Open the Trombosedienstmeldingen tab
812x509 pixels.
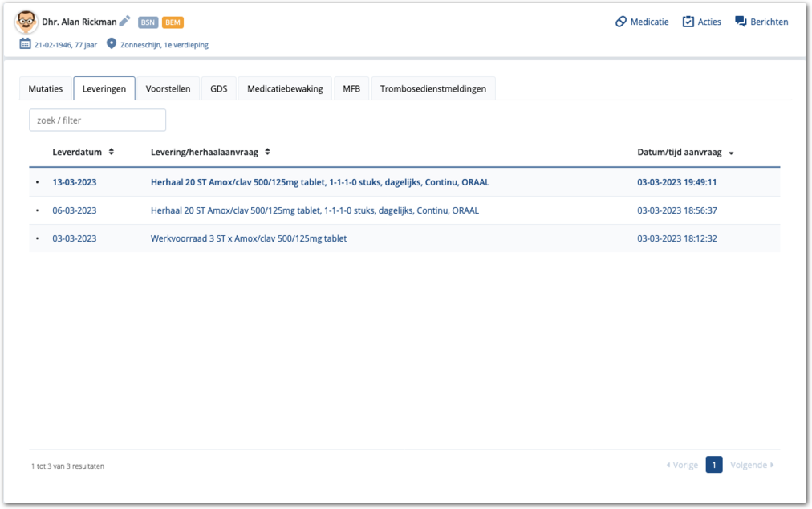click(x=433, y=88)
